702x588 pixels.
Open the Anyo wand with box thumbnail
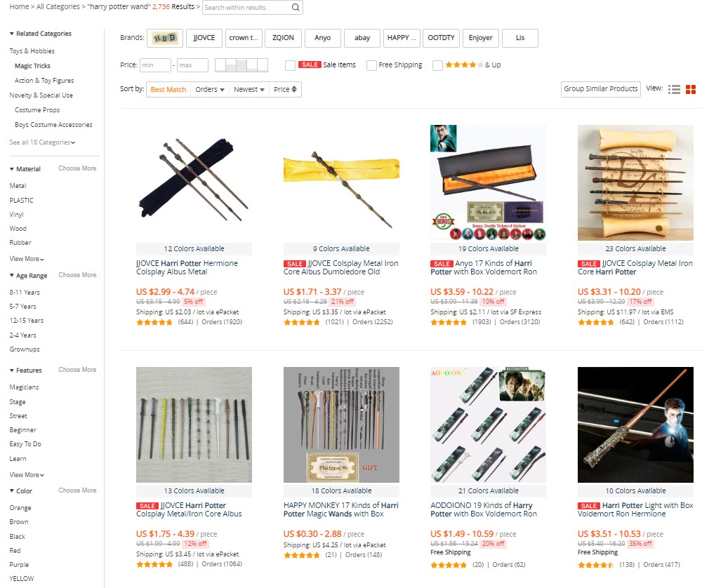[488, 182]
